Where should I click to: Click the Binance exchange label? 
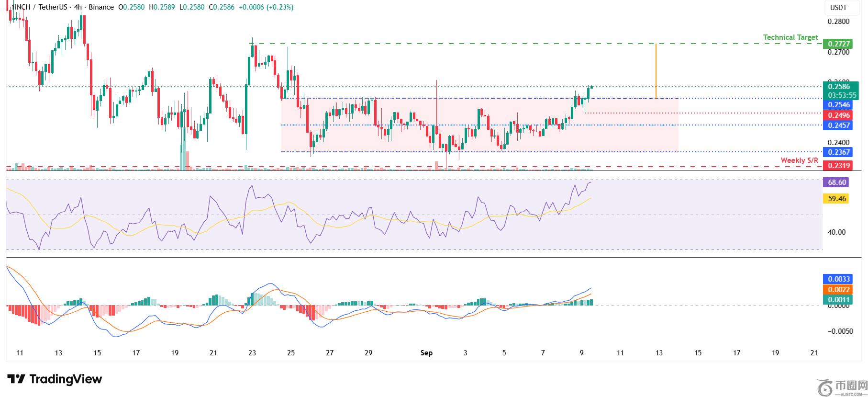(x=101, y=7)
